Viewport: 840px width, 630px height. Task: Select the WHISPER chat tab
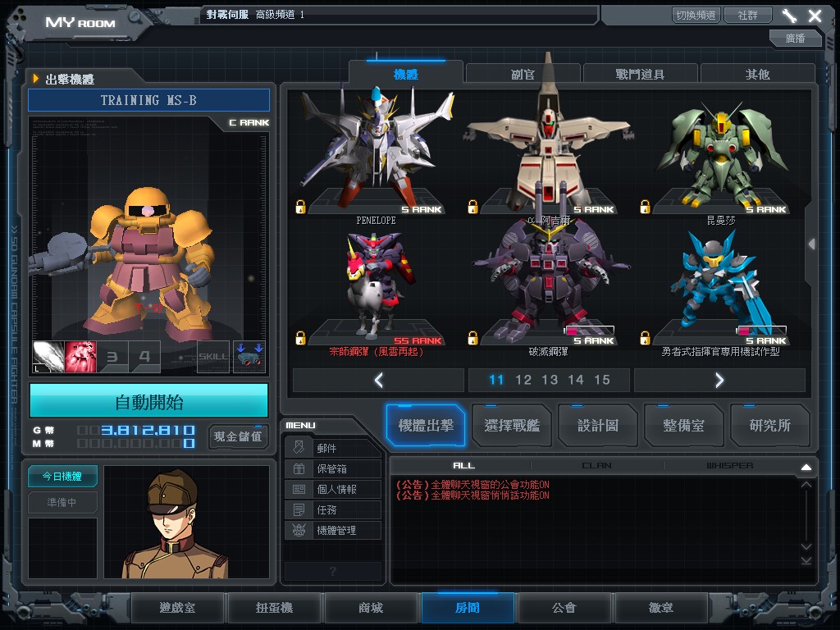point(729,466)
